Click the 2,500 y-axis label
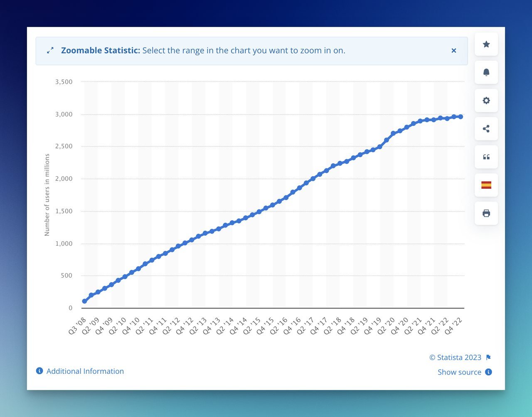This screenshot has width=532, height=417. tap(64, 146)
